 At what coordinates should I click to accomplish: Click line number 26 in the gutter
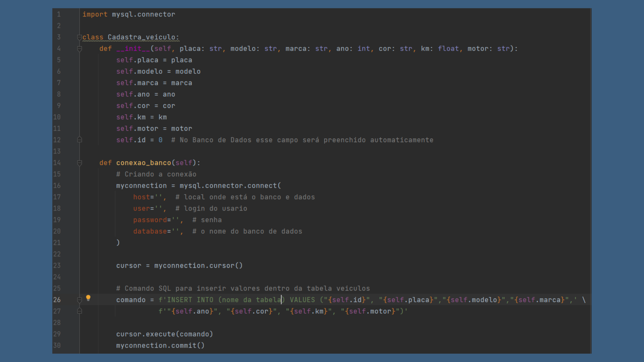pyautogui.click(x=57, y=300)
